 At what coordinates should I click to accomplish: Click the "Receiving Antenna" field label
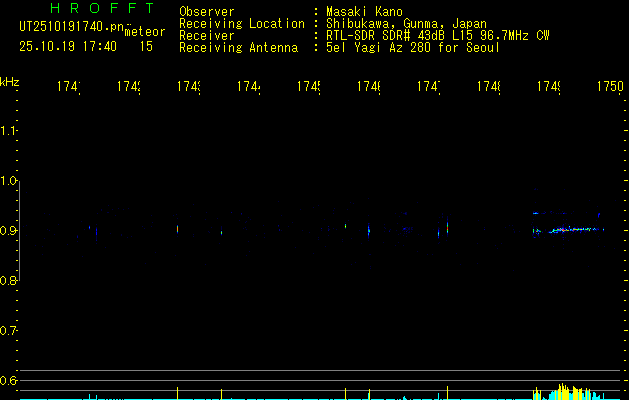coord(238,48)
